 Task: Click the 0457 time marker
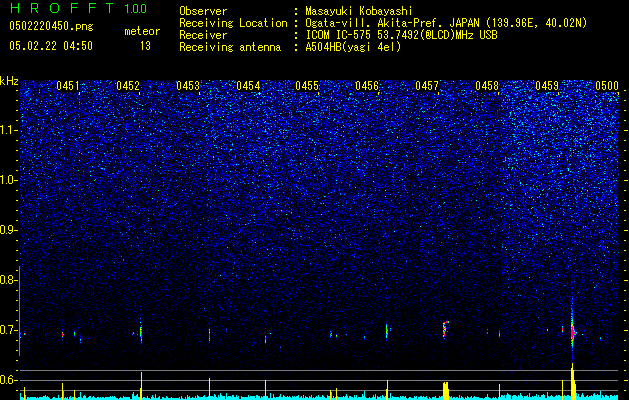click(427, 86)
